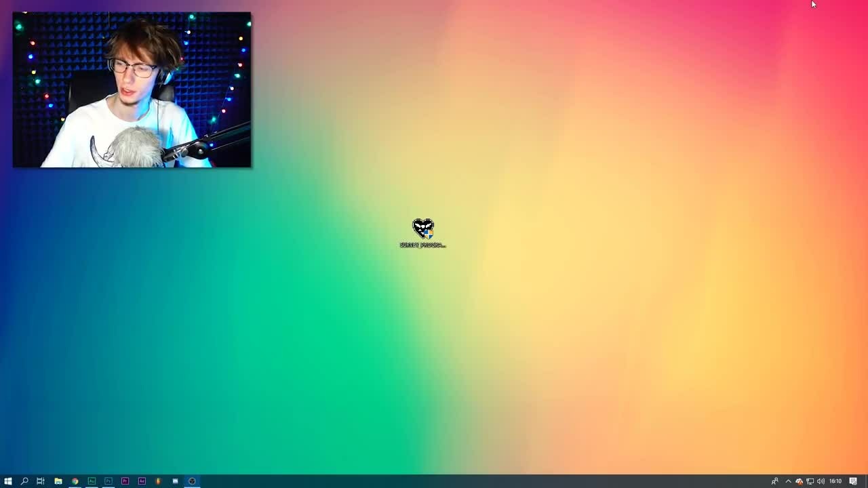Open Adobe Premiere Pro from taskbar
The height and width of the screenshot is (488, 868).
(x=125, y=481)
